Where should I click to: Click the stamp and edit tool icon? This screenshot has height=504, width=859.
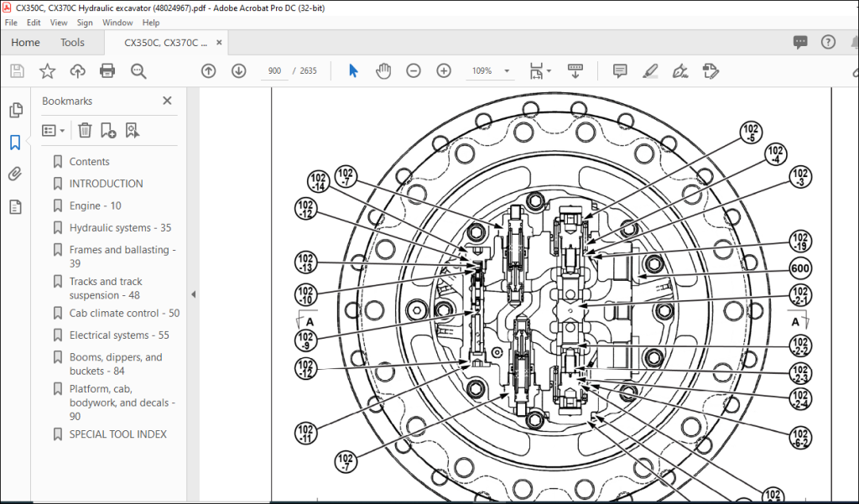pyautogui.click(x=711, y=70)
